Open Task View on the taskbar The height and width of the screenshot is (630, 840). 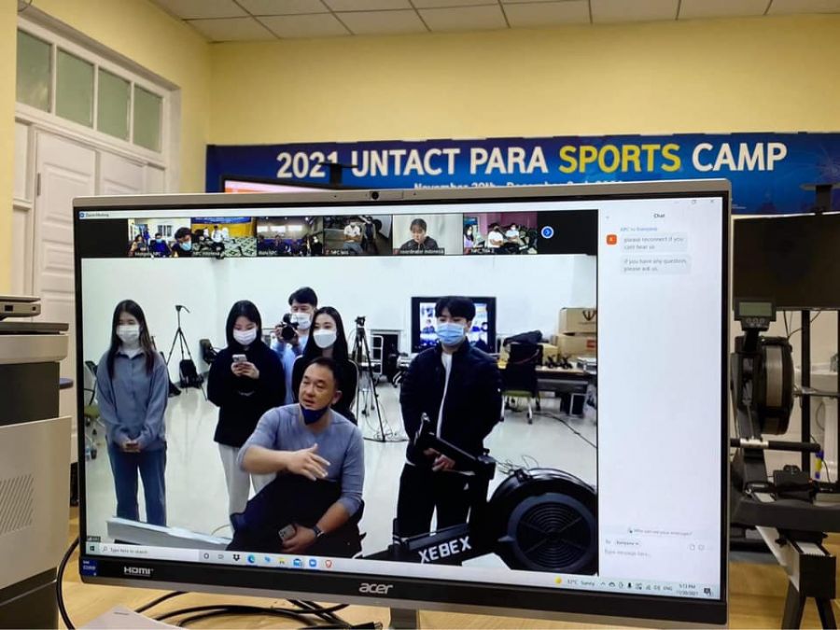coord(221,556)
